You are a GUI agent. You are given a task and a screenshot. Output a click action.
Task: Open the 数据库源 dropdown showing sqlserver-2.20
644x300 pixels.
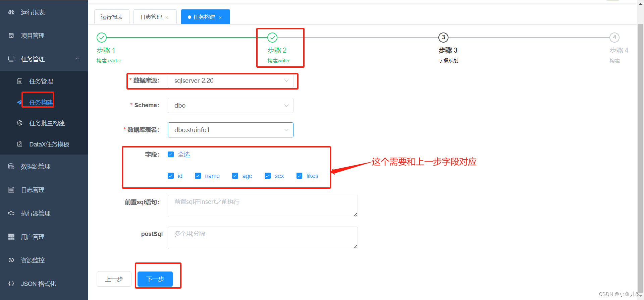[230, 81]
